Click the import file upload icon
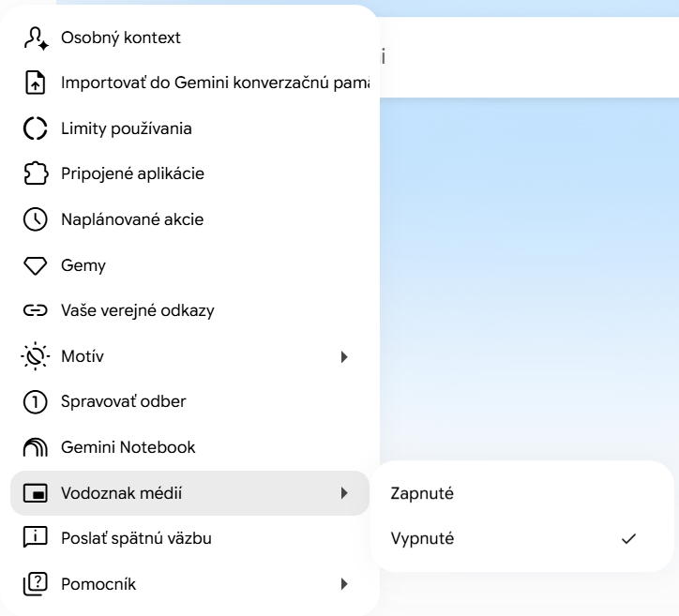The image size is (679, 616). [x=35, y=83]
